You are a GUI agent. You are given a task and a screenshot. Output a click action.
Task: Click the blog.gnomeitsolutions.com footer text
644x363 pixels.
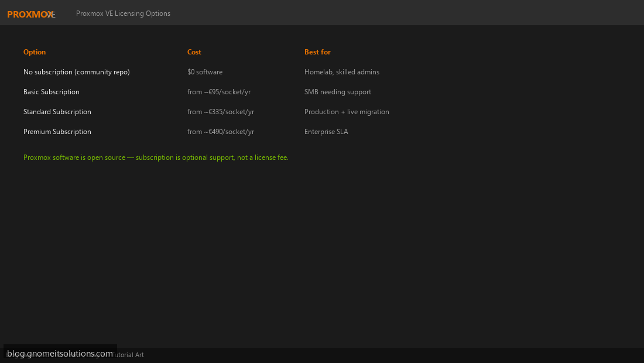pyautogui.click(x=60, y=354)
